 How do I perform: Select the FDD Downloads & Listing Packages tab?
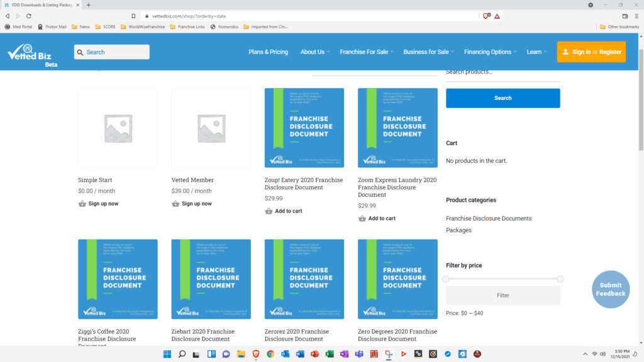41,5
